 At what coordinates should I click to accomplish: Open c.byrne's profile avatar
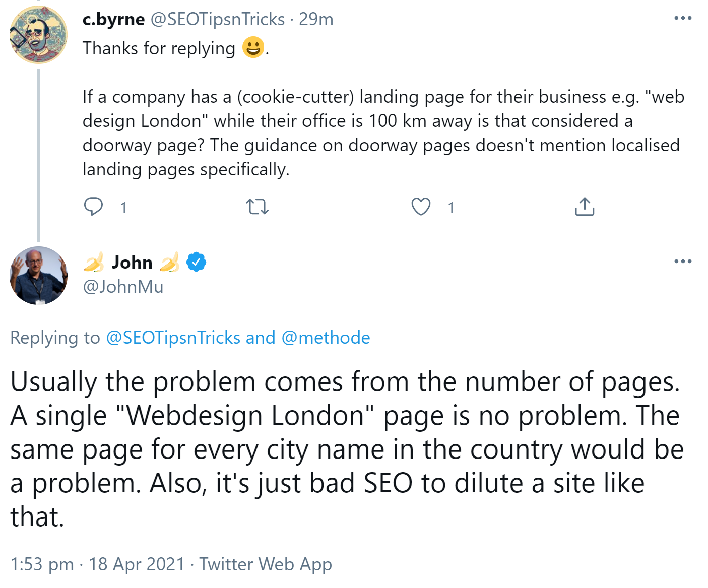[38, 35]
